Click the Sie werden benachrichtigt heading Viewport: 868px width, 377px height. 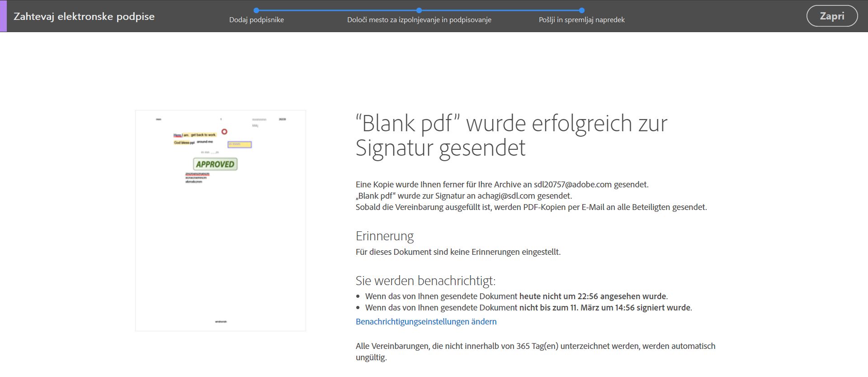point(425,281)
